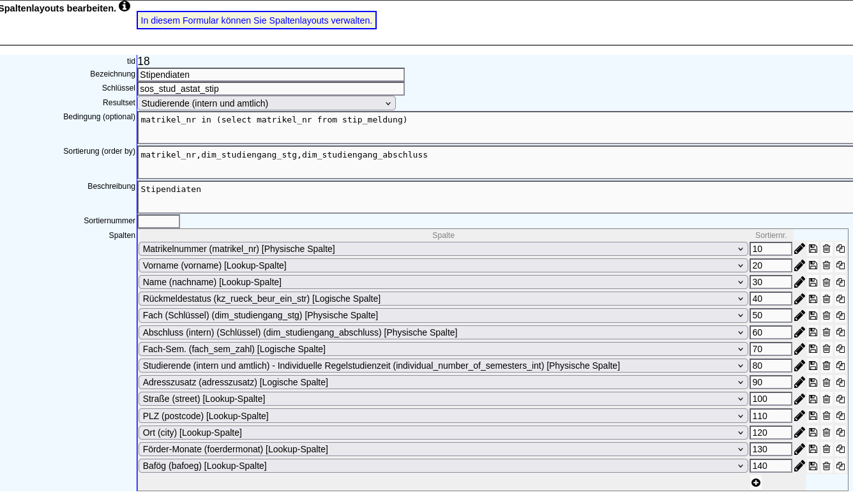Click the empty Sortiernummer field

pyautogui.click(x=158, y=221)
